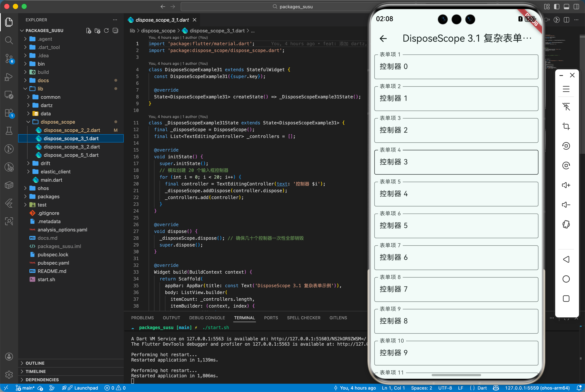The width and height of the screenshot is (585, 392).
Task: Click Launchpad in the status bar
Action: click(86, 388)
